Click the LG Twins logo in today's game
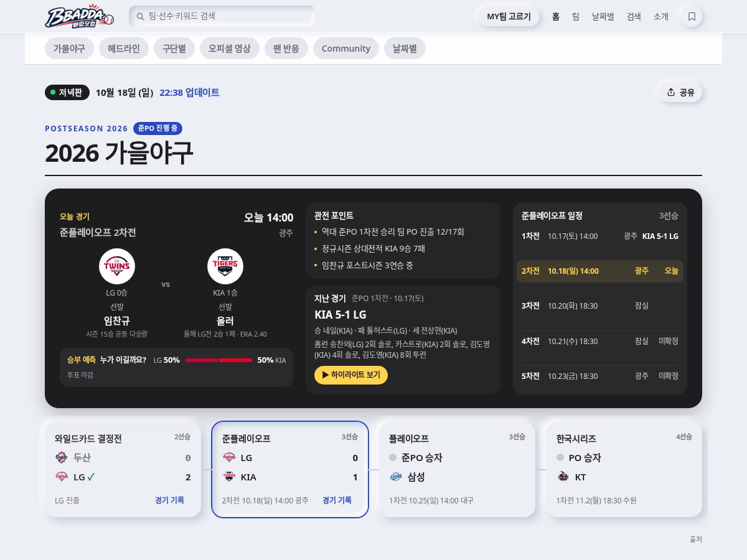 [117, 266]
